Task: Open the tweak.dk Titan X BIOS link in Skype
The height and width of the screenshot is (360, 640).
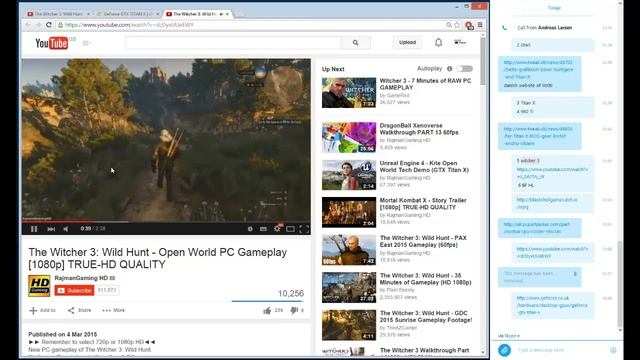Action: coord(539,136)
